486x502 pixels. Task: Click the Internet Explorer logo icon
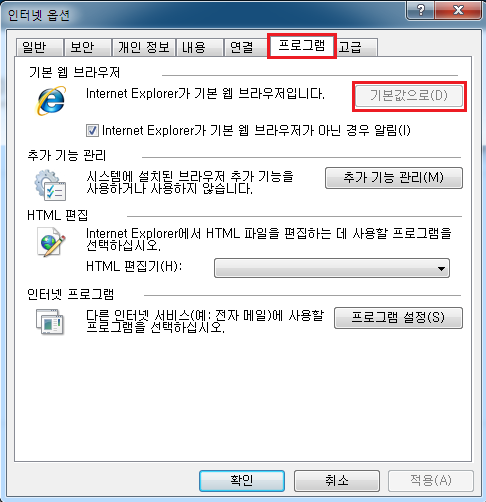pyautogui.click(x=51, y=100)
